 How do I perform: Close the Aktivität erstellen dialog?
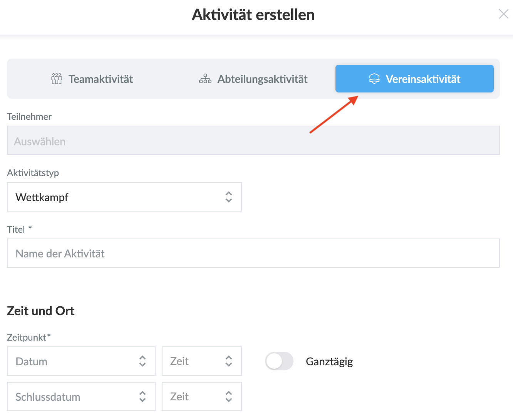(x=503, y=14)
